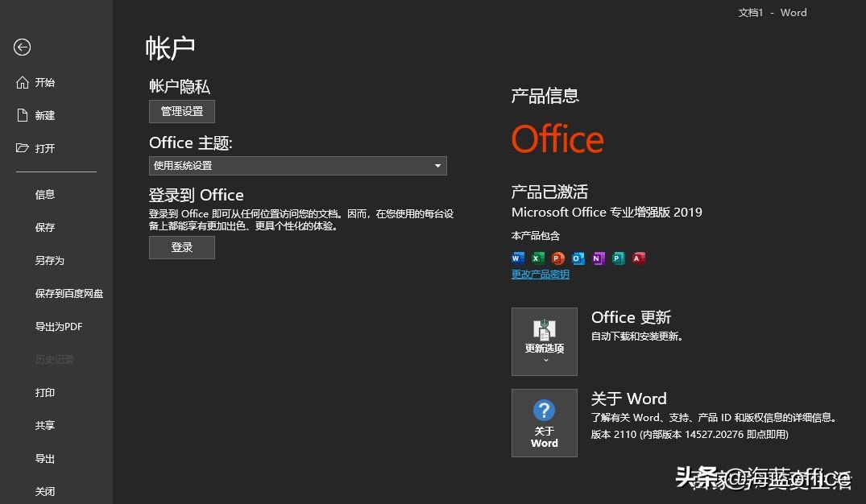
Task: Click the OneNote app icon under 本产品包含
Action: point(598,258)
